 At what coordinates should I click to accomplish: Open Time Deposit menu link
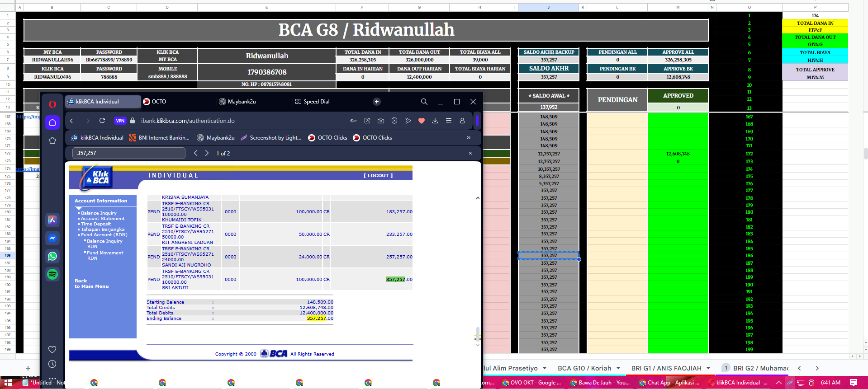(x=96, y=224)
